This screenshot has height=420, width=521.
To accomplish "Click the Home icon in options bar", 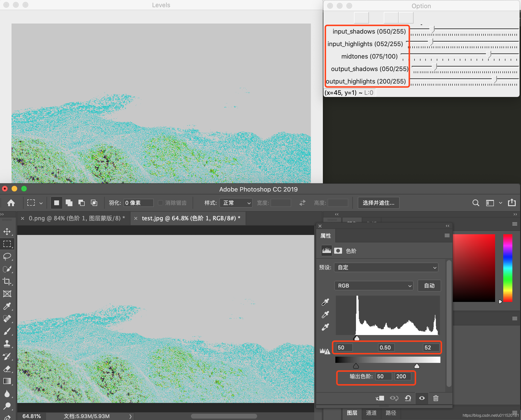I will [x=11, y=203].
